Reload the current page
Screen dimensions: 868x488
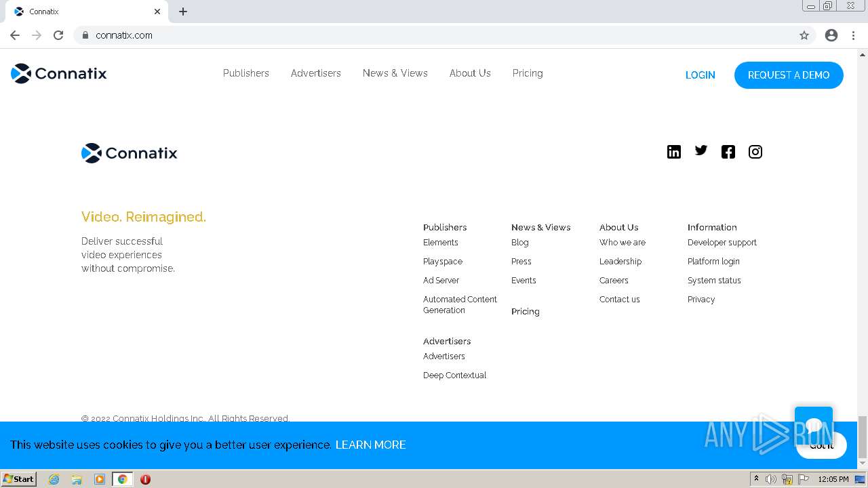point(58,35)
